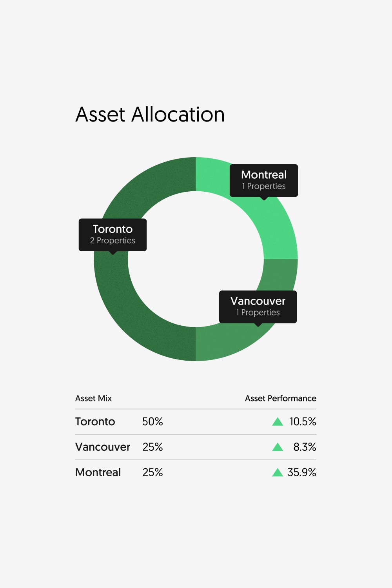Click the green triangle beside 8.3%
The width and height of the screenshot is (392, 588).
pyautogui.click(x=278, y=447)
